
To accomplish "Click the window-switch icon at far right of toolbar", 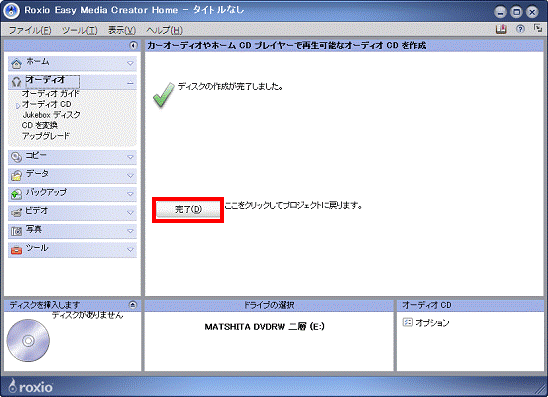I will pyautogui.click(x=538, y=29).
